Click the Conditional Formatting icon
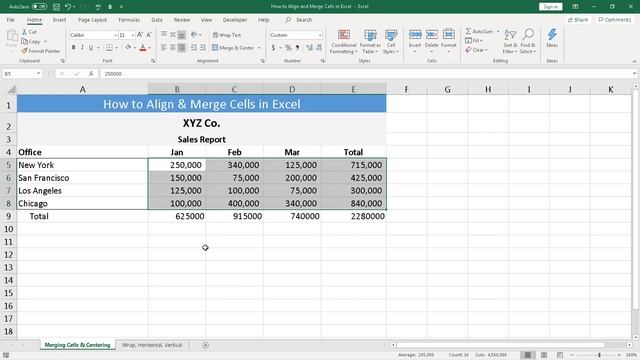 point(344,35)
